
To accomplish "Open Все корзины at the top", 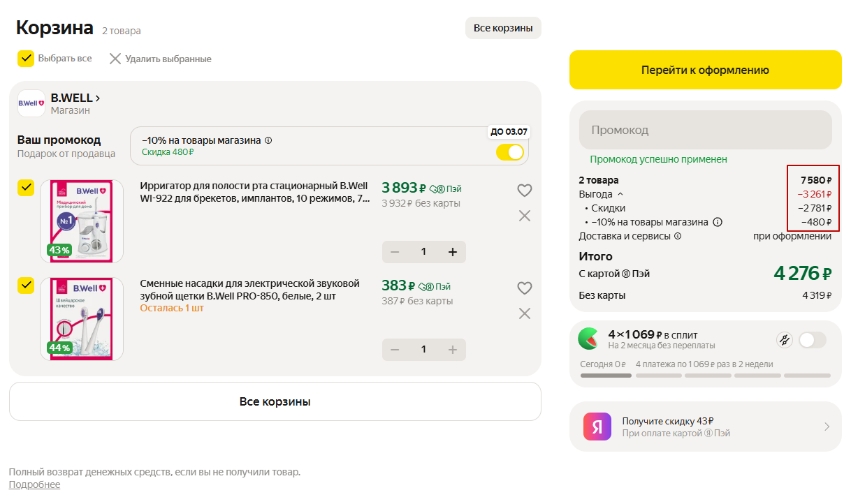I will (x=503, y=28).
